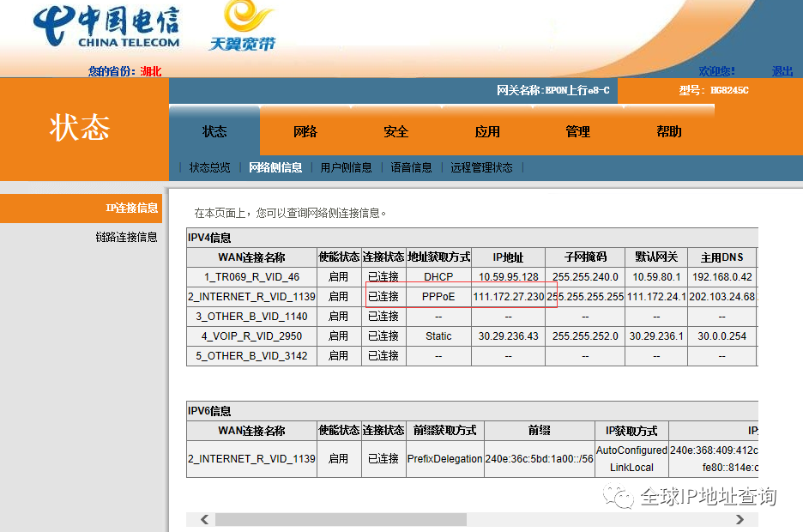This screenshot has height=532, width=803.
Task: Click the horizontal scrollbar right arrow
Action: [740, 519]
